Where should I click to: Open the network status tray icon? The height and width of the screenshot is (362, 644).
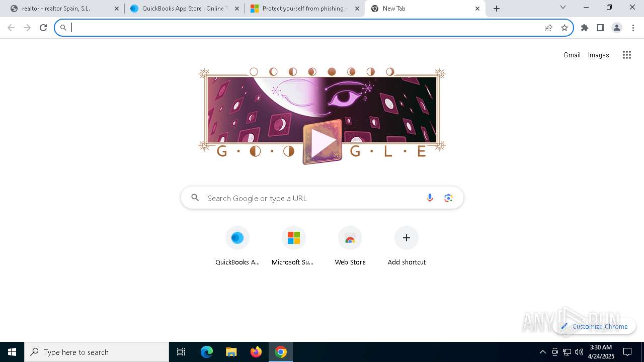point(567,352)
